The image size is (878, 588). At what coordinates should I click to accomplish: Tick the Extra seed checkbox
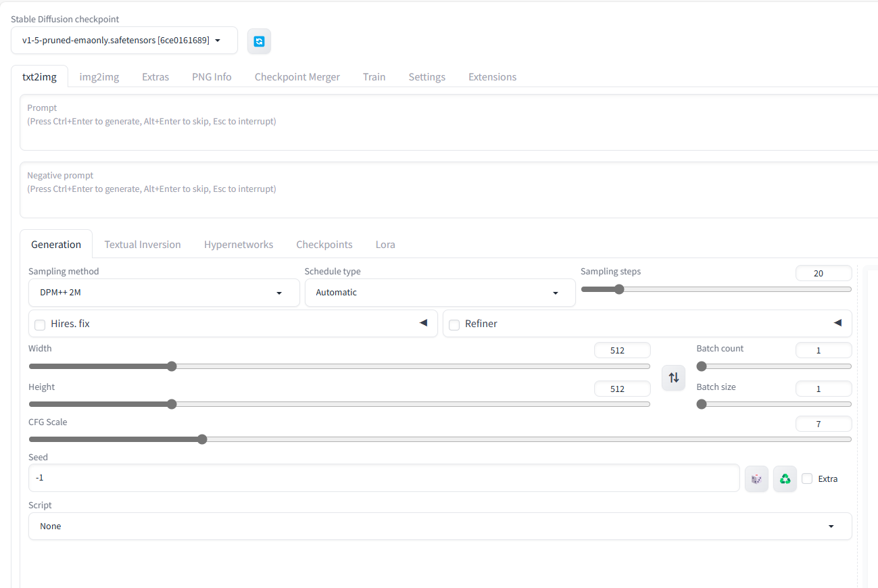(807, 479)
